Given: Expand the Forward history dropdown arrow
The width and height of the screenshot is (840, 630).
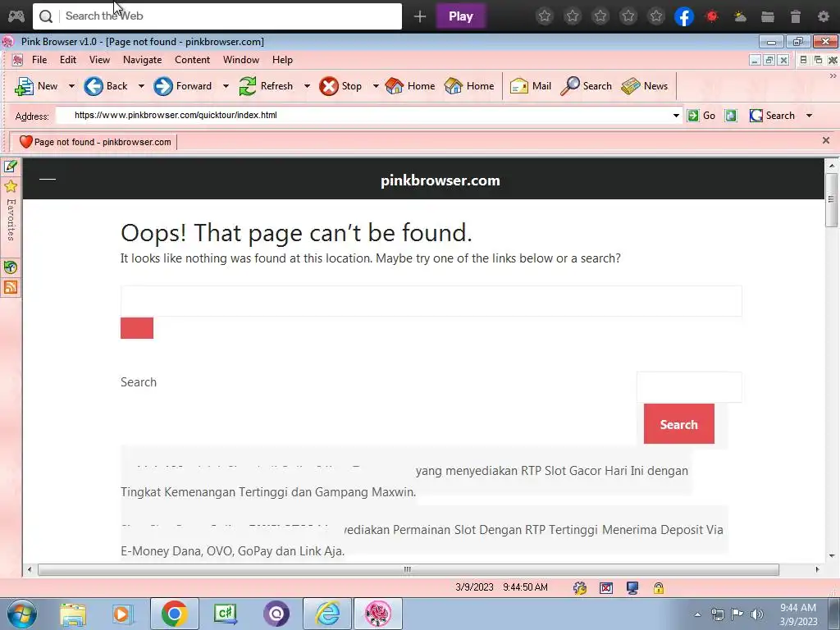Looking at the screenshot, I should (x=226, y=86).
